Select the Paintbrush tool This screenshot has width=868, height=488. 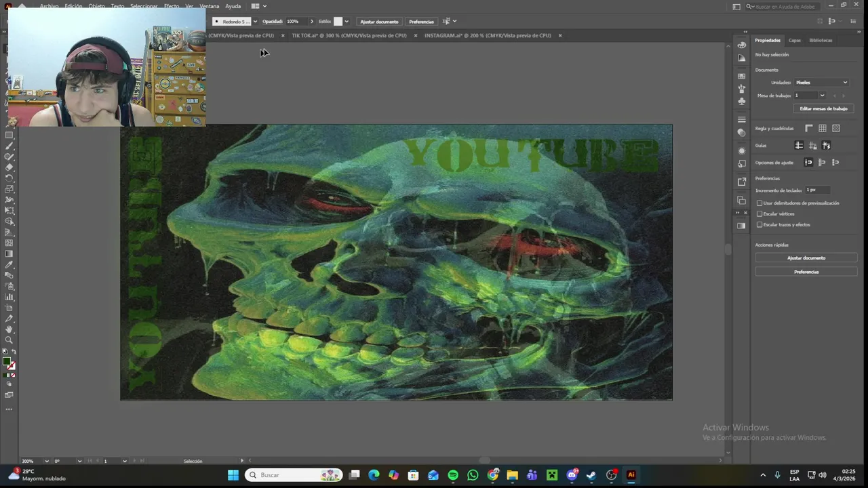click(9, 146)
